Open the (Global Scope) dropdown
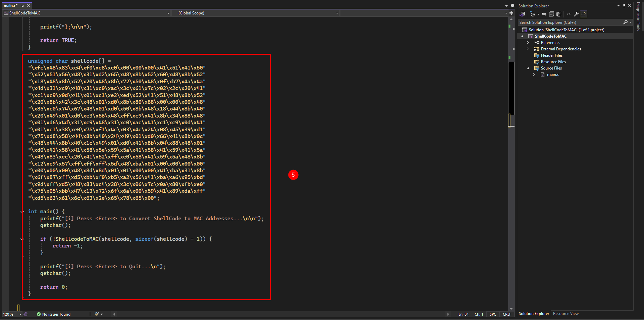644x320 pixels. (x=337, y=13)
